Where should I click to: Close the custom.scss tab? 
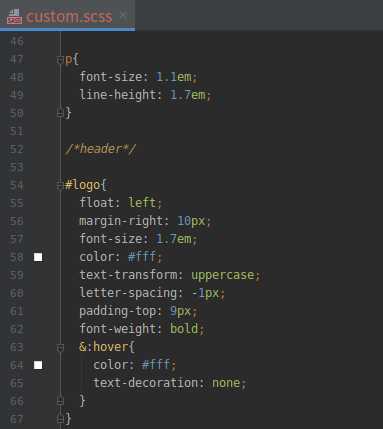pos(123,15)
